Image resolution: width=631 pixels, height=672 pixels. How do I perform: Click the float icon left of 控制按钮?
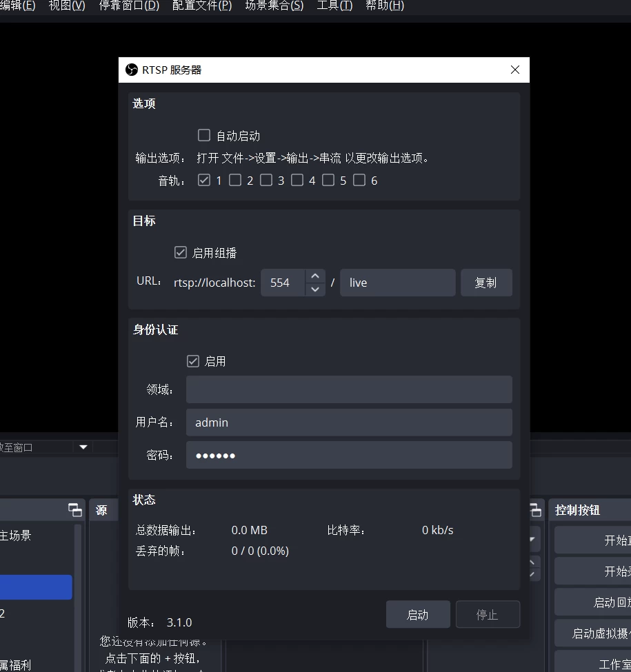coord(536,510)
